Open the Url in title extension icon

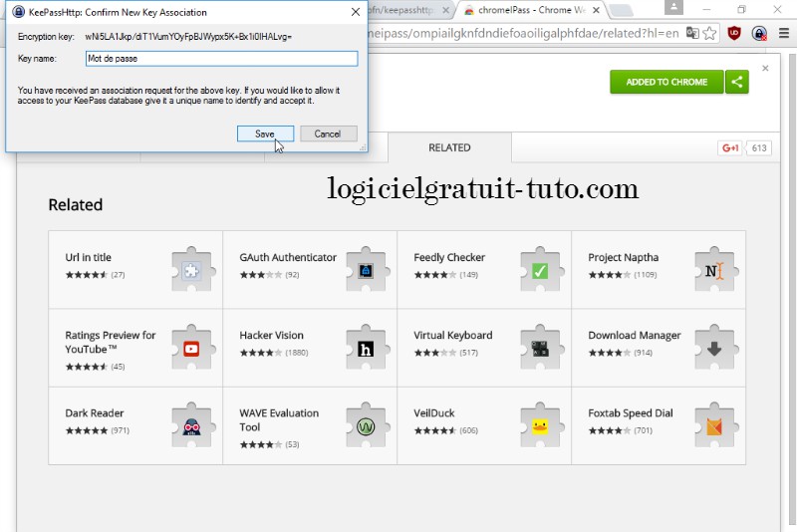191,270
